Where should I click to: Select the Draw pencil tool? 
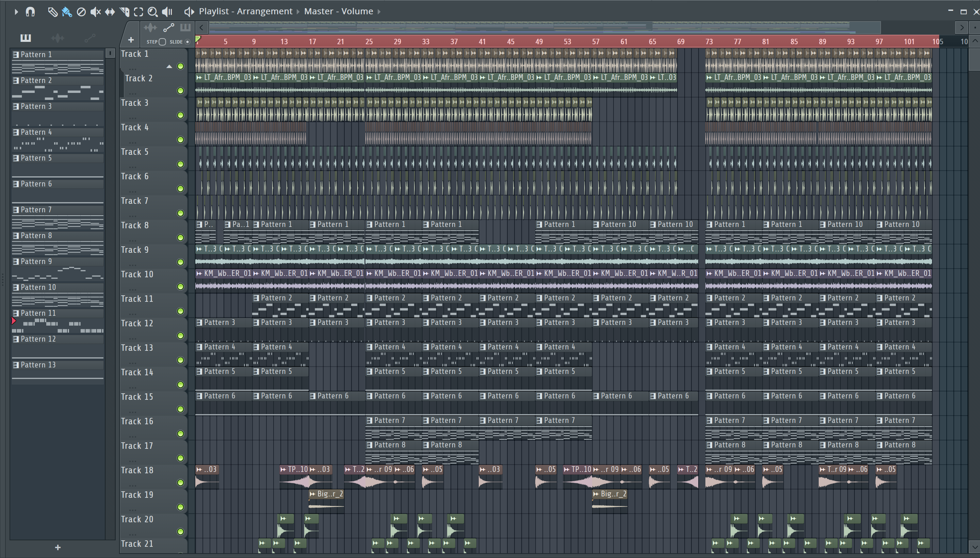tap(52, 12)
